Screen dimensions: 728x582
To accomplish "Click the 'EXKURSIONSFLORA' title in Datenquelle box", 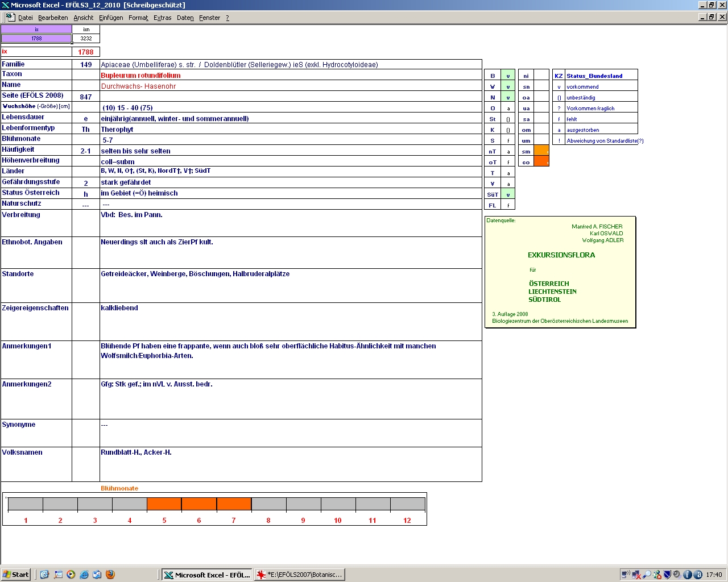I will pyautogui.click(x=561, y=255).
